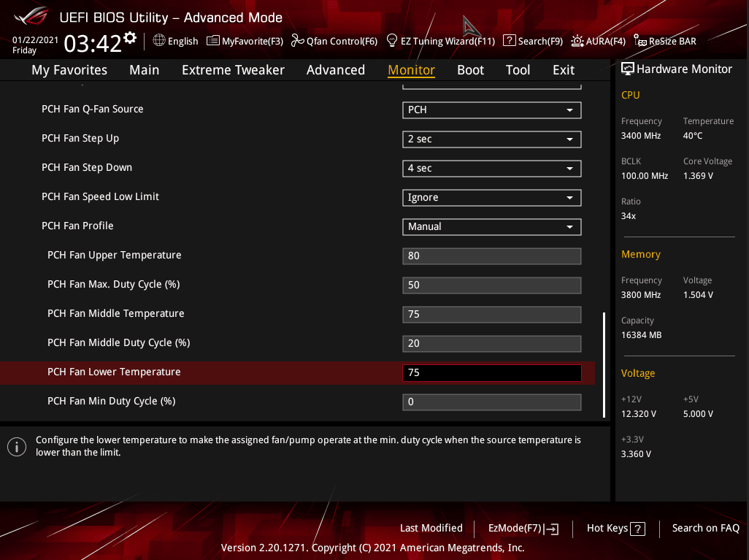Click 100.00 MHz BCLK value
The image size is (749, 560).
click(x=645, y=176)
